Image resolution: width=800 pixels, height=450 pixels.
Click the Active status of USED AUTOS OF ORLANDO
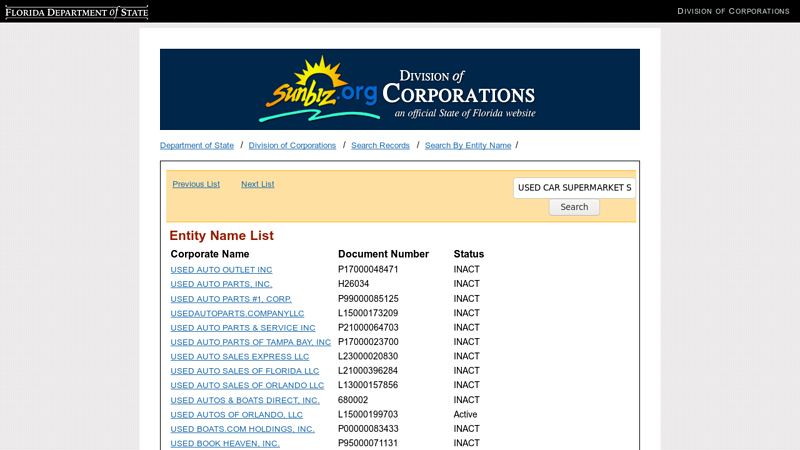click(465, 414)
